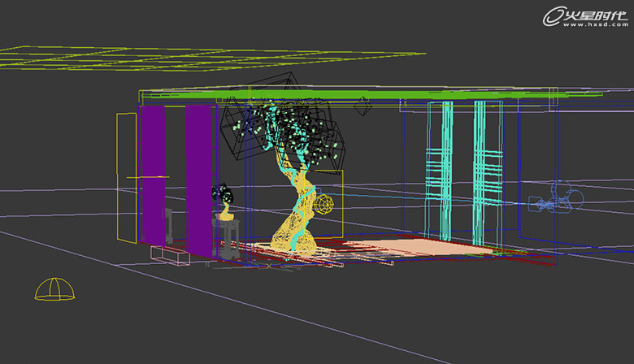Select the right cyan lattice screen
Screen dimensions: 634x364
point(488,174)
